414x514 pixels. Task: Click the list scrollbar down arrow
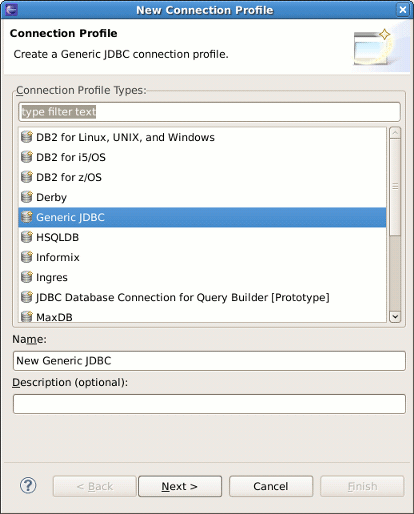[395, 316]
